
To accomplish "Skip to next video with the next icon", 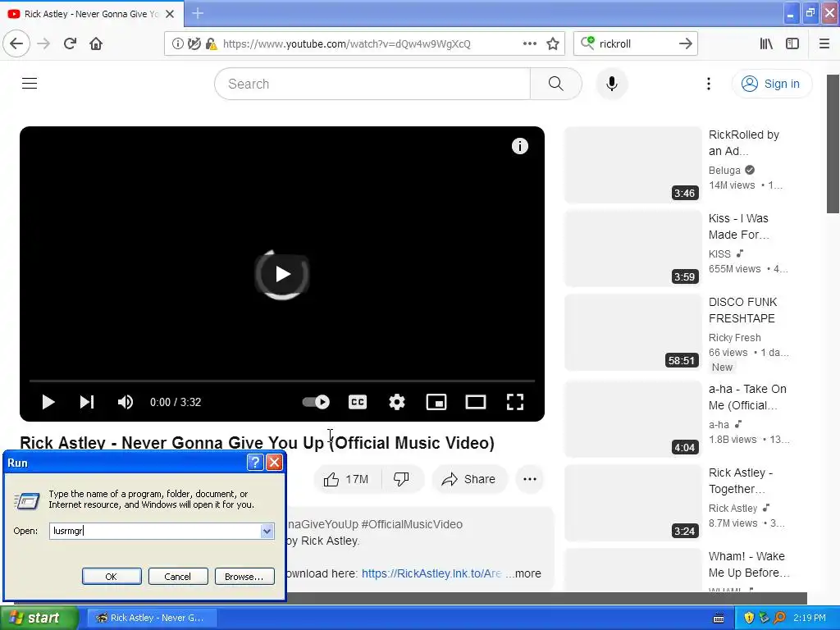I will coord(87,402).
